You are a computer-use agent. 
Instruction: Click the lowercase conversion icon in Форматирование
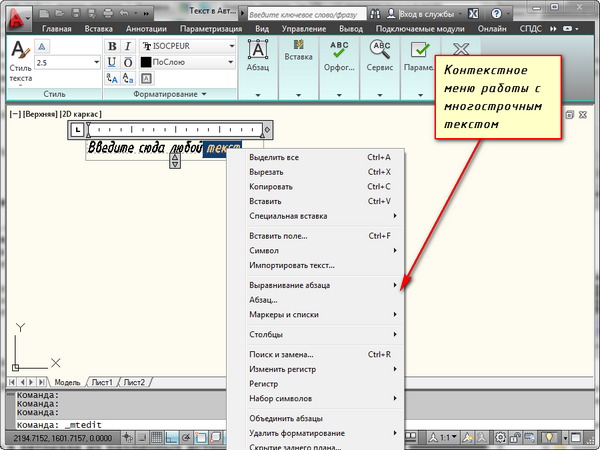[x=128, y=78]
